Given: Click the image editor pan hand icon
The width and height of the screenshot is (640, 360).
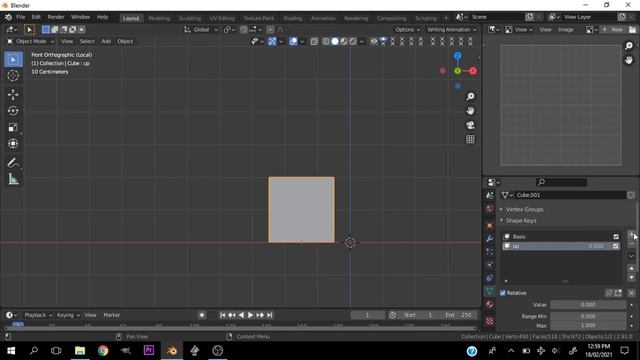Looking at the screenshot, I should (x=629, y=60).
